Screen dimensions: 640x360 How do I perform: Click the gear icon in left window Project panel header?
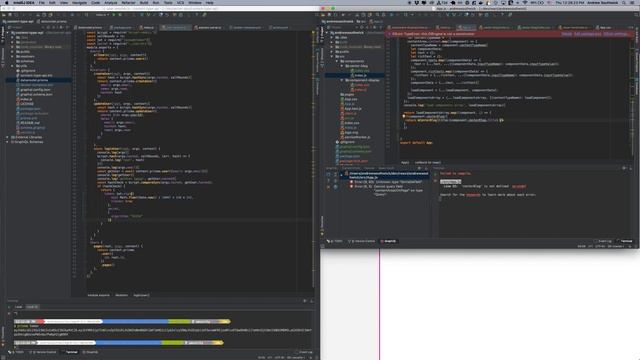pyautogui.click(x=61, y=28)
